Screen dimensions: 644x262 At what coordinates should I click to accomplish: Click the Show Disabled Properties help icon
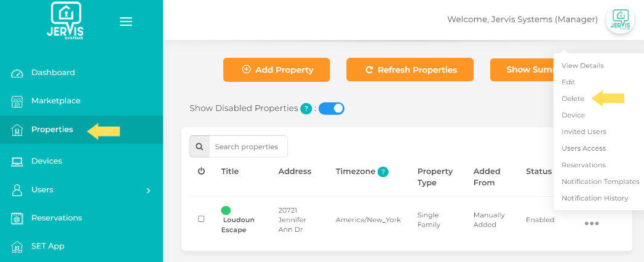(306, 109)
